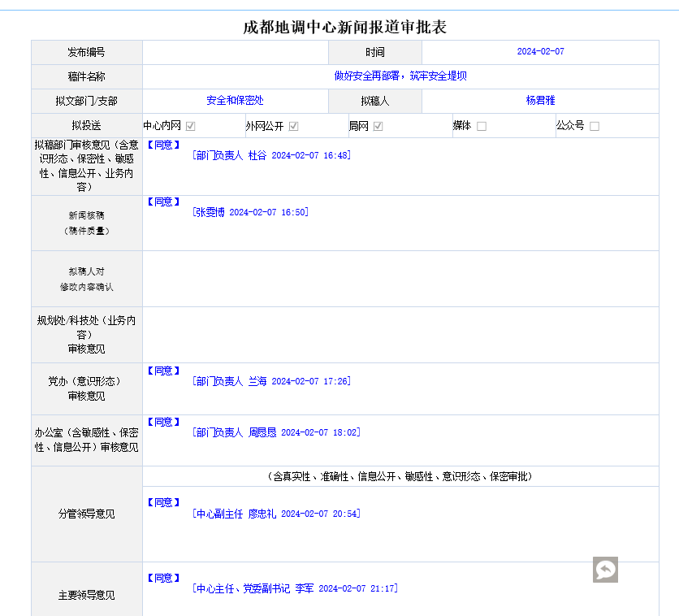Screen dimensions: 679x616
Task: Click 张雯博's news review signature
Action: click(x=250, y=212)
